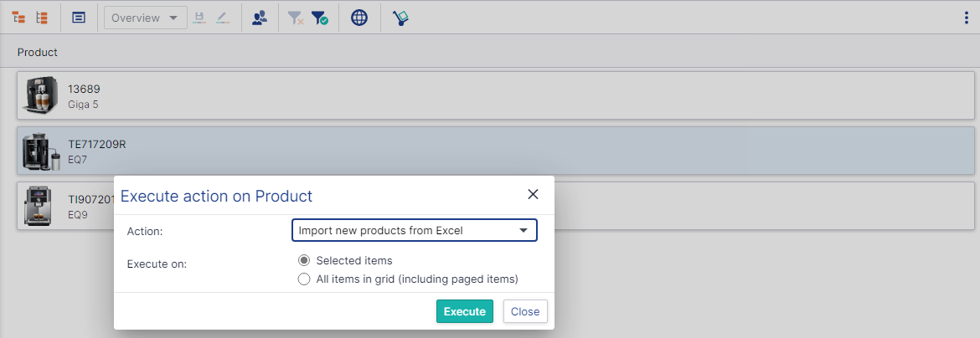Select the product row 13689 Giga 5
The width and height of the screenshot is (980, 338).
click(x=496, y=95)
